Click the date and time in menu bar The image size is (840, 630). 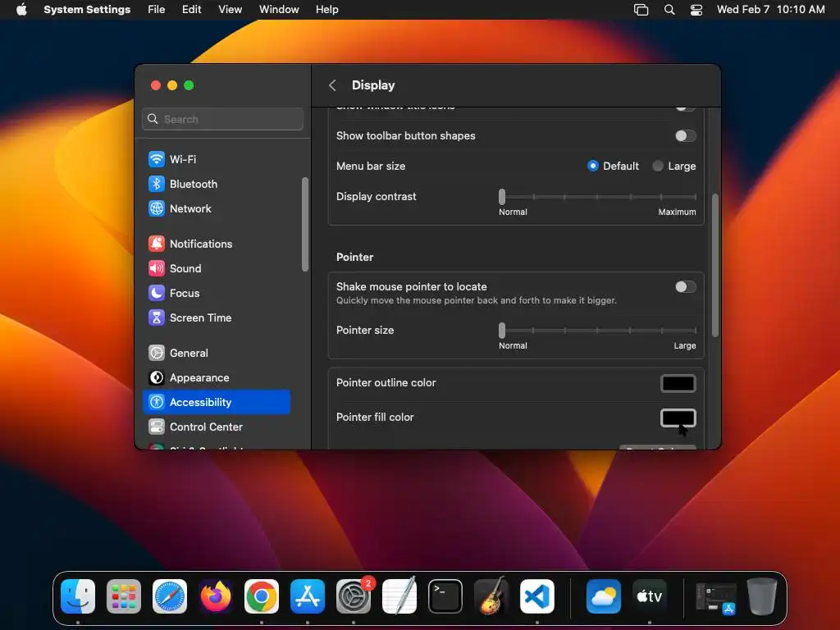click(x=770, y=10)
